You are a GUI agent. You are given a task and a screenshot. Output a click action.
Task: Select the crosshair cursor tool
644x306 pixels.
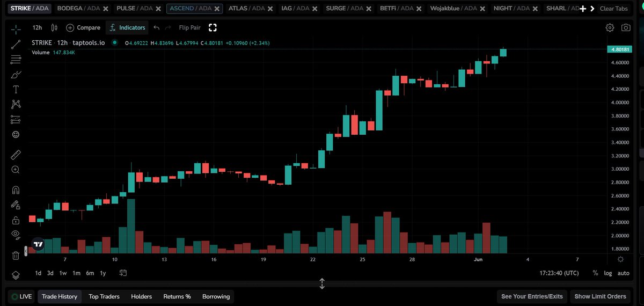click(16, 30)
